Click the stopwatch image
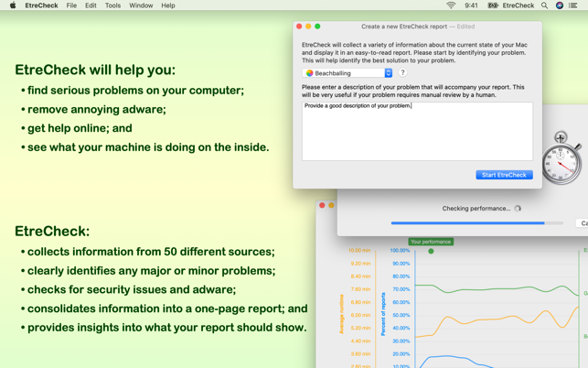 coord(561,157)
